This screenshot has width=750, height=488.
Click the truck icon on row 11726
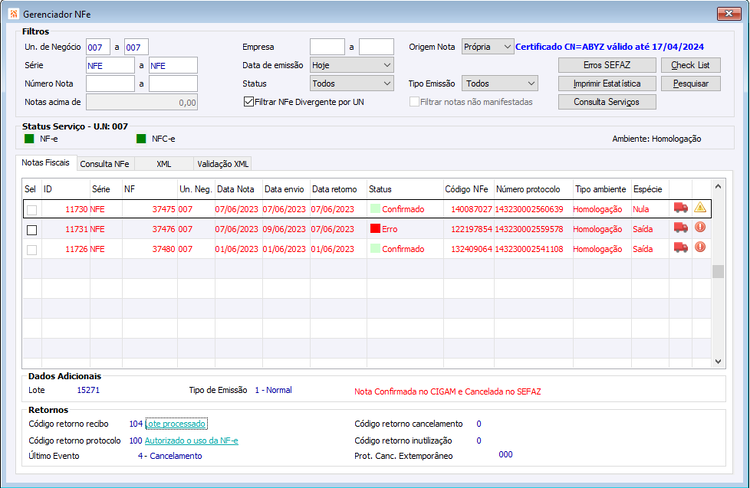pos(681,247)
